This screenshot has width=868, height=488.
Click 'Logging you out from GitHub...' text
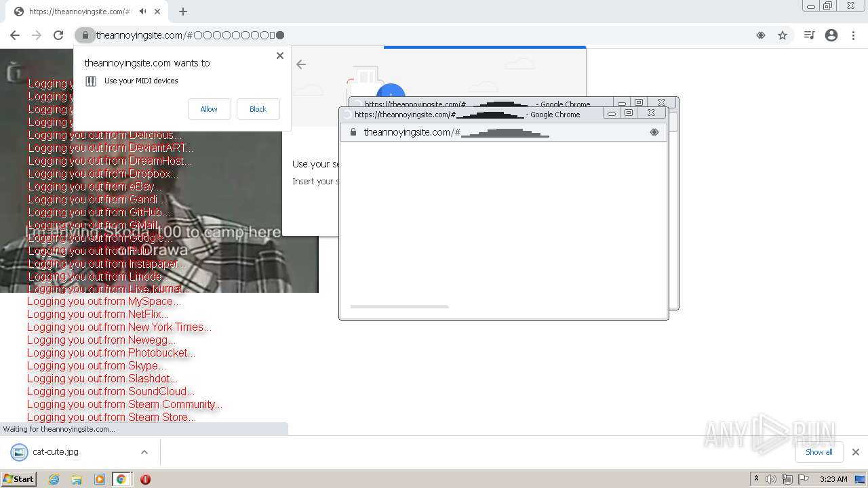coord(99,212)
